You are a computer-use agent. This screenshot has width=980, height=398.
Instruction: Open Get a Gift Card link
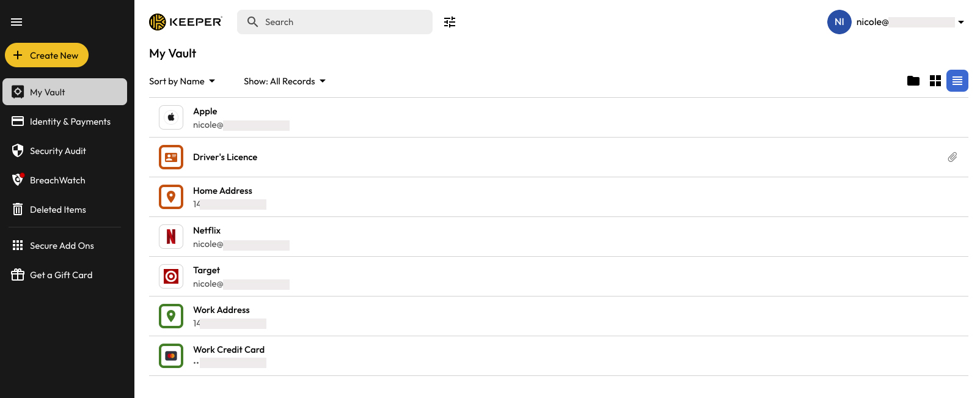61,275
